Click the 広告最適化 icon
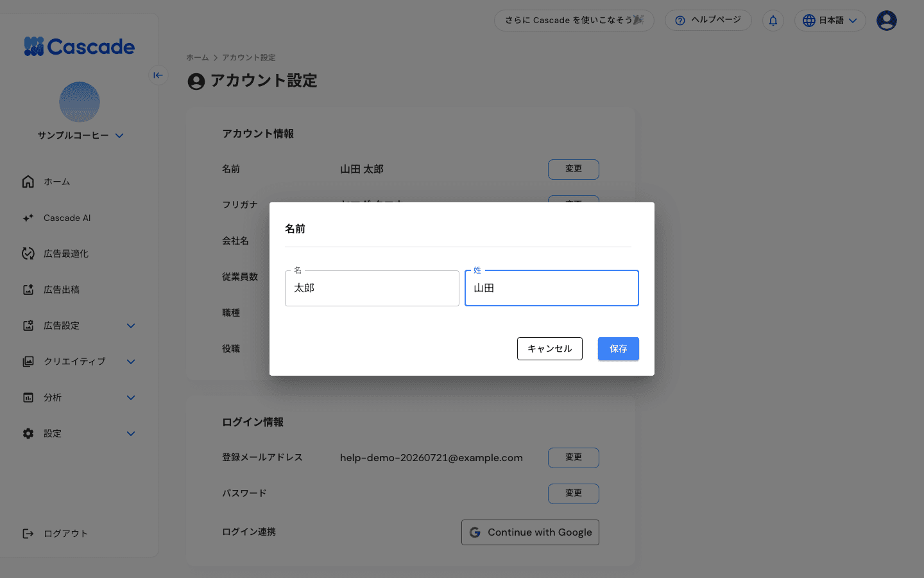This screenshot has width=924, height=578. [x=28, y=254]
